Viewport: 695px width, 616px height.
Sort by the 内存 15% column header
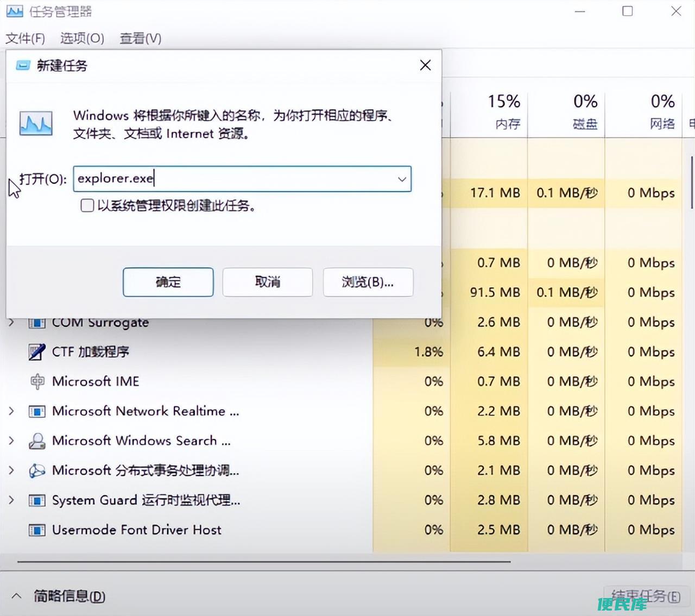[489, 112]
